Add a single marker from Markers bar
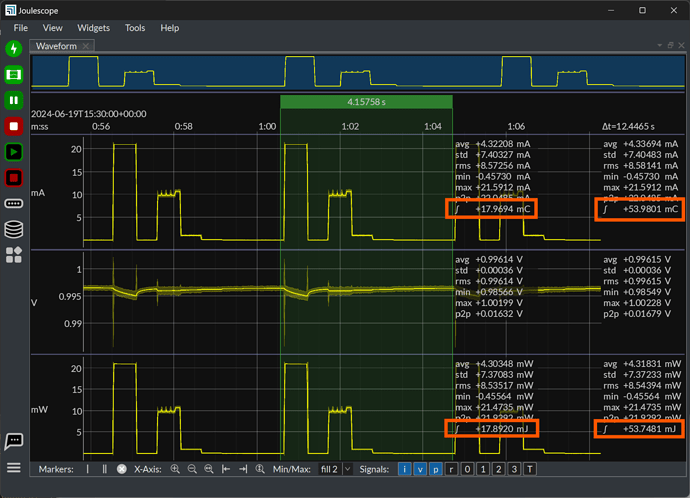690x498 pixels. tap(88, 469)
